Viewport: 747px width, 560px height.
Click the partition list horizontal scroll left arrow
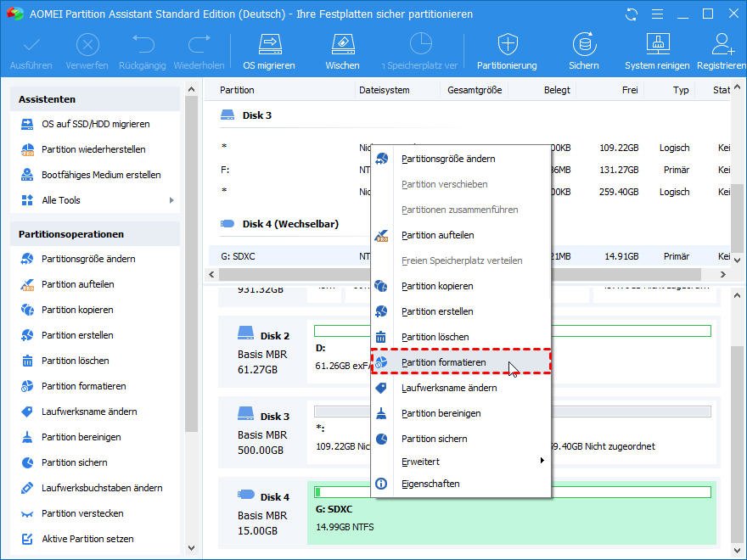click(211, 275)
